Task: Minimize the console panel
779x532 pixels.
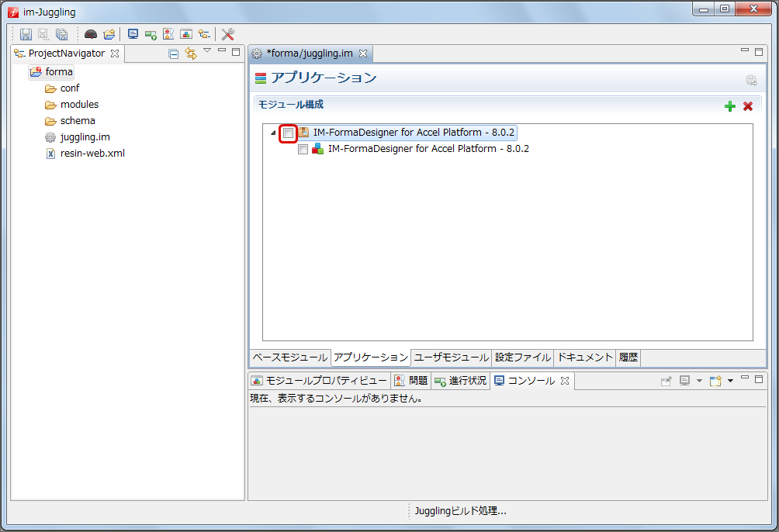Action: coord(745,378)
